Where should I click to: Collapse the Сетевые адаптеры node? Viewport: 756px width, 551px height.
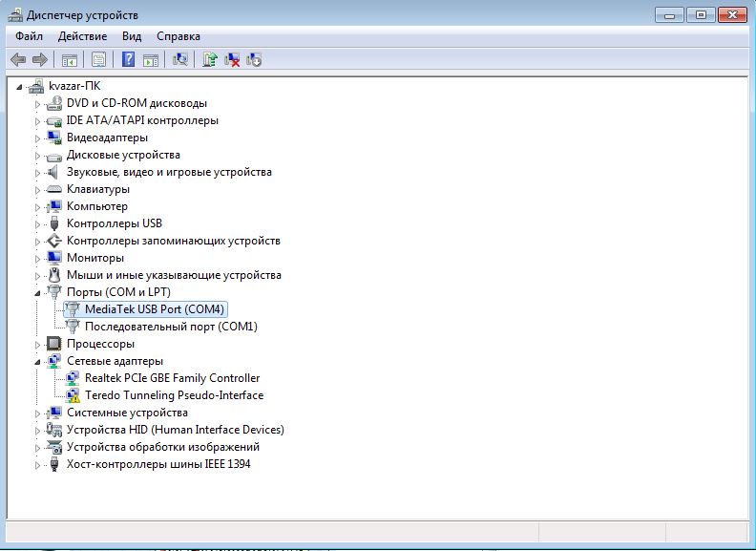(38, 361)
